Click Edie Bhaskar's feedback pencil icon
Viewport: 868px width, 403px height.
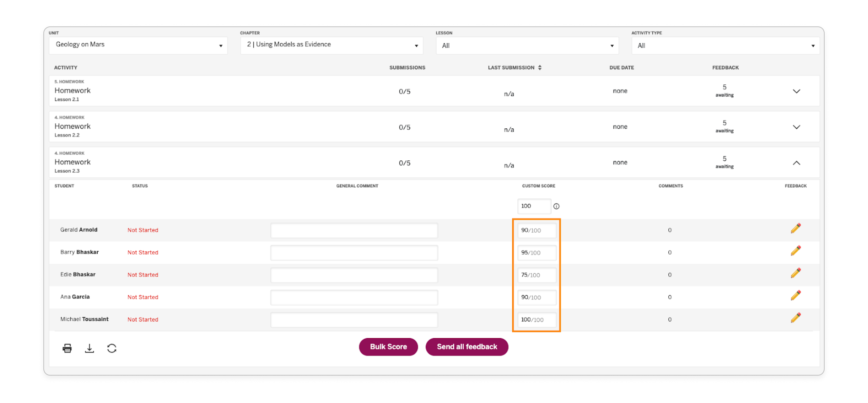click(x=796, y=273)
